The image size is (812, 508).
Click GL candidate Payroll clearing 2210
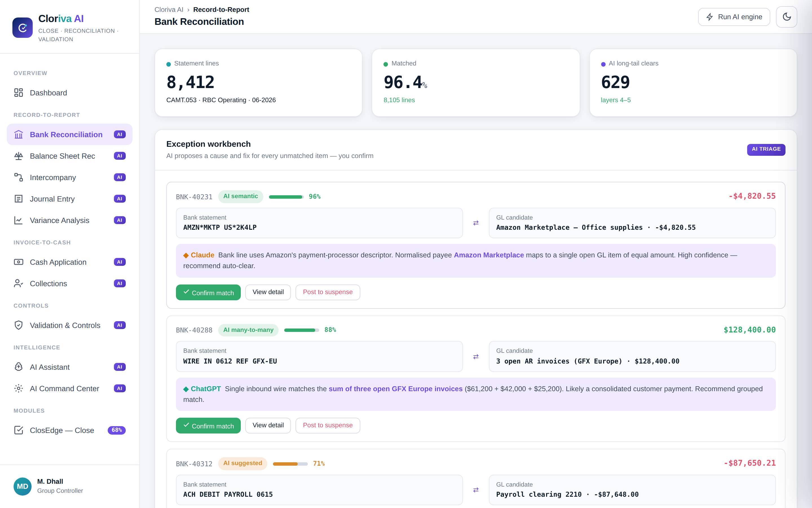pyautogui.click(x=632, y=490)
